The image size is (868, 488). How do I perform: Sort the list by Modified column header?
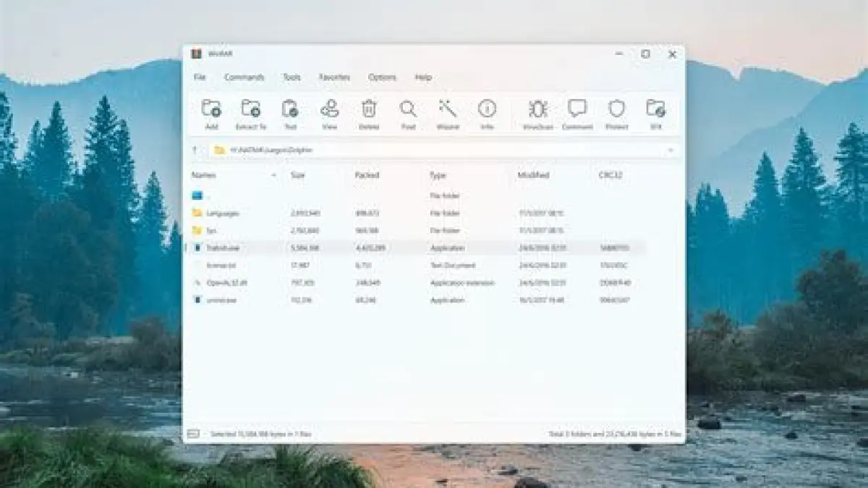[533, 175]
